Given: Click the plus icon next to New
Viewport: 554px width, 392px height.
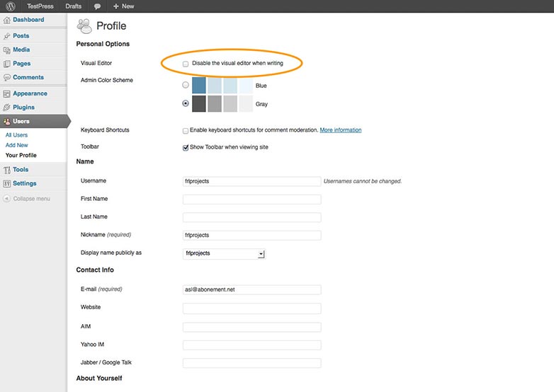Looking at the screenshot, I should (116, 6).
